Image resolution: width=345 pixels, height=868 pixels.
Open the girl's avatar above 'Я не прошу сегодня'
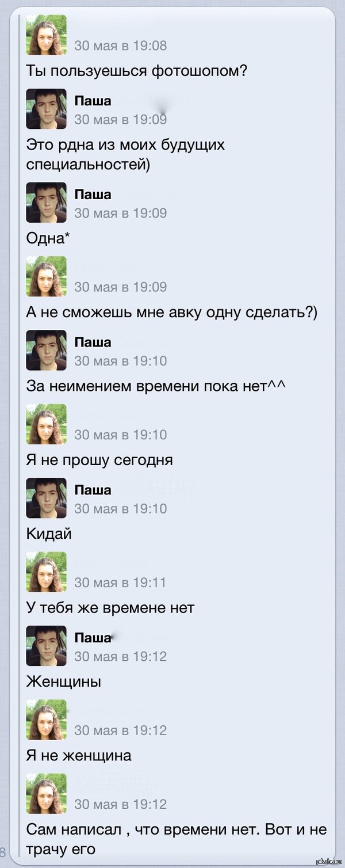pos(46,424)
